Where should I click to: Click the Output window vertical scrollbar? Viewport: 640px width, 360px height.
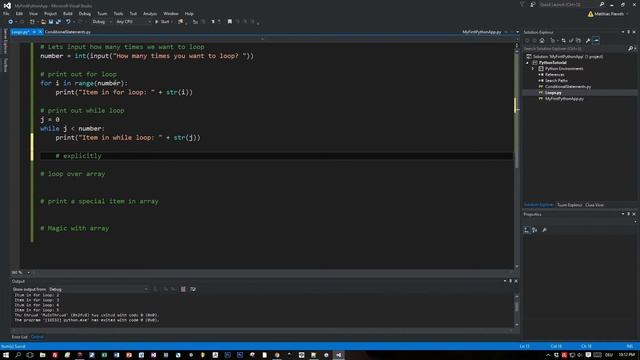(517, 310)
